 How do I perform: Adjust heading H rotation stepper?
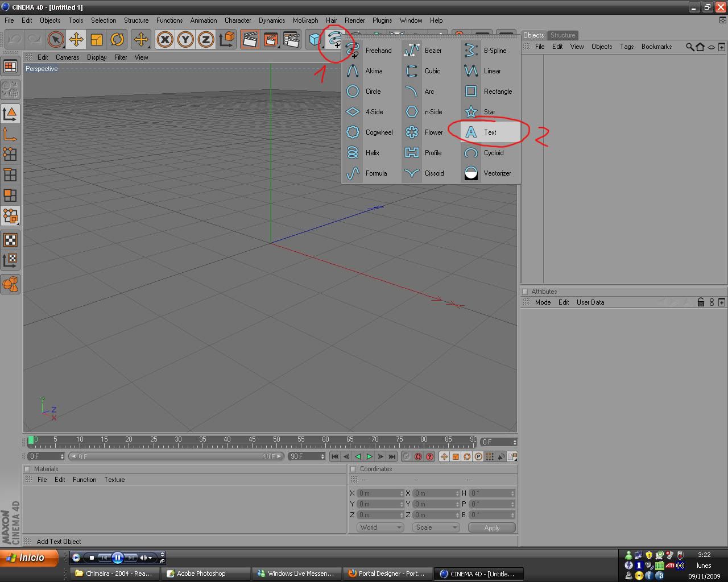tap(513, 493)
